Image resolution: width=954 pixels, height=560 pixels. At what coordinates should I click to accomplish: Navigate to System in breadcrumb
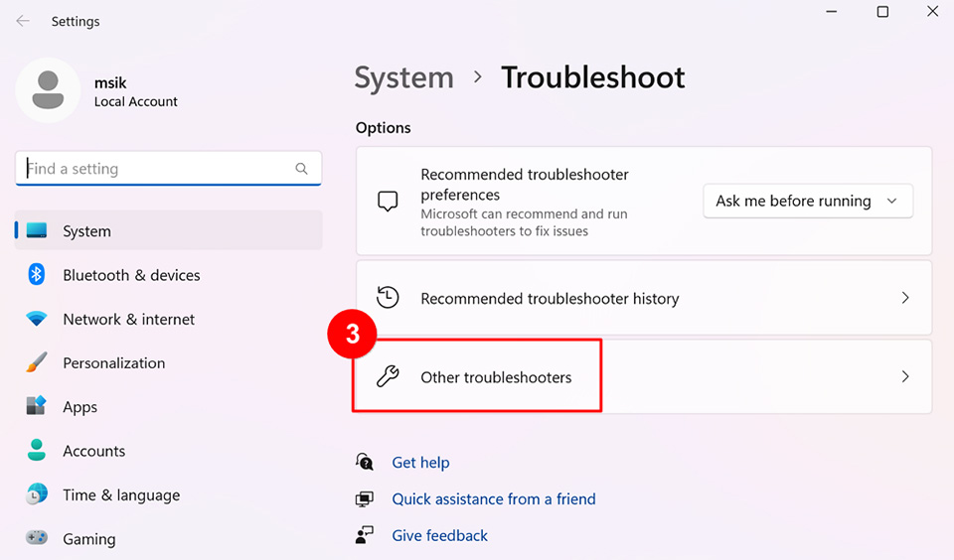tap(404, 77)
